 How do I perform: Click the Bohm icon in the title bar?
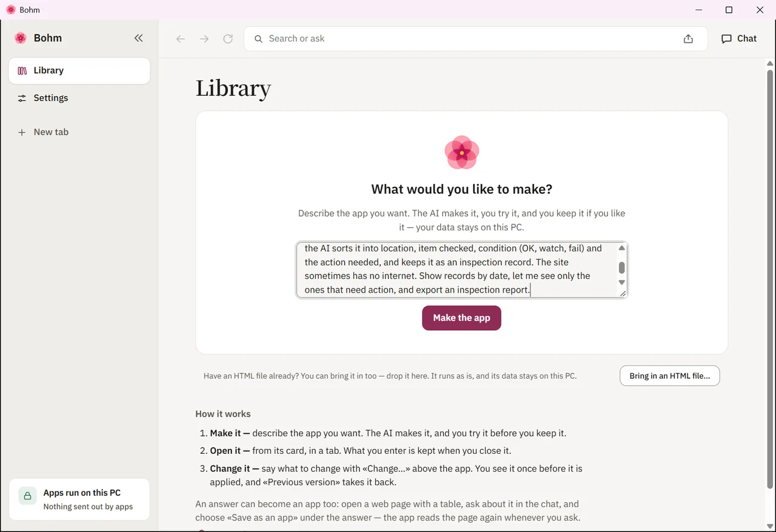click(11, 10)
